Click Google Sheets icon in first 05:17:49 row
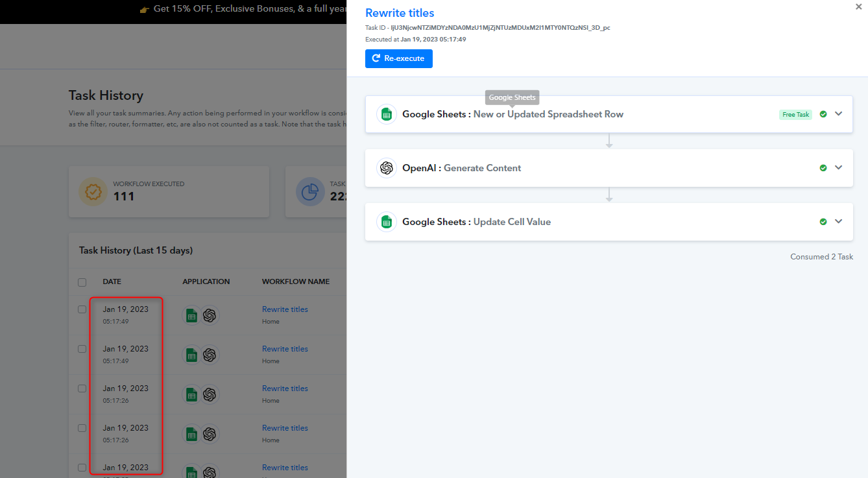The width and height of the screenshot is (868, 478). click(x=191, y=316)
